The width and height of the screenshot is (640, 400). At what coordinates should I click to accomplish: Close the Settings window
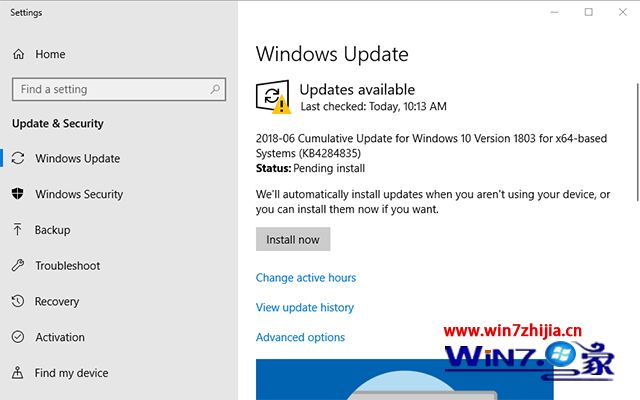coord(622,12)
